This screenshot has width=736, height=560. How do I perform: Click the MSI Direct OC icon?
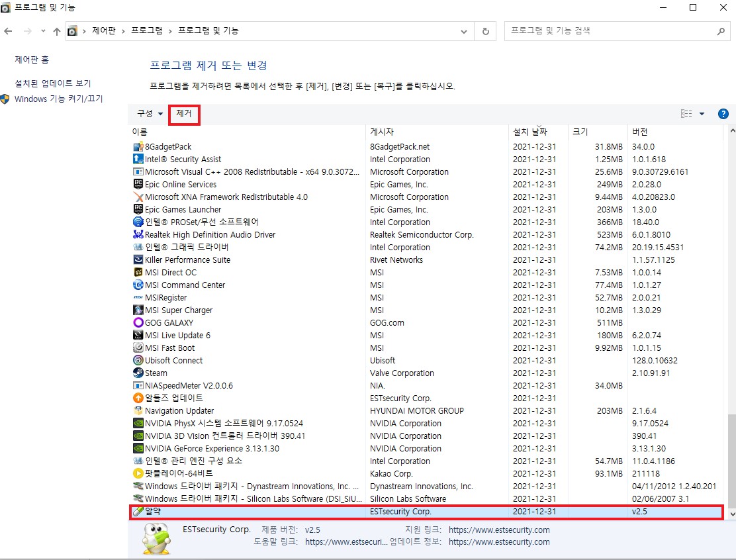[138, 272]
